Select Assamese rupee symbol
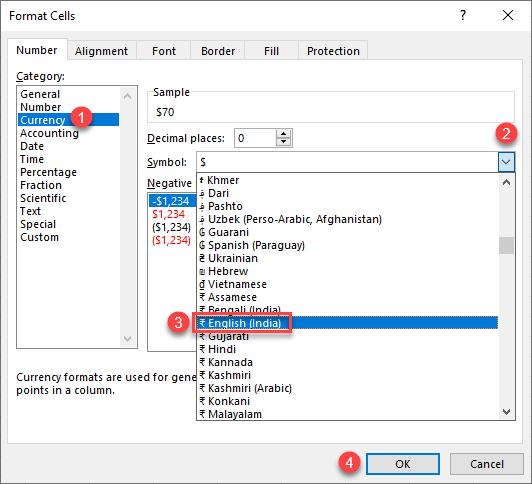Screen dimensions: 532x484 point(348,297)
